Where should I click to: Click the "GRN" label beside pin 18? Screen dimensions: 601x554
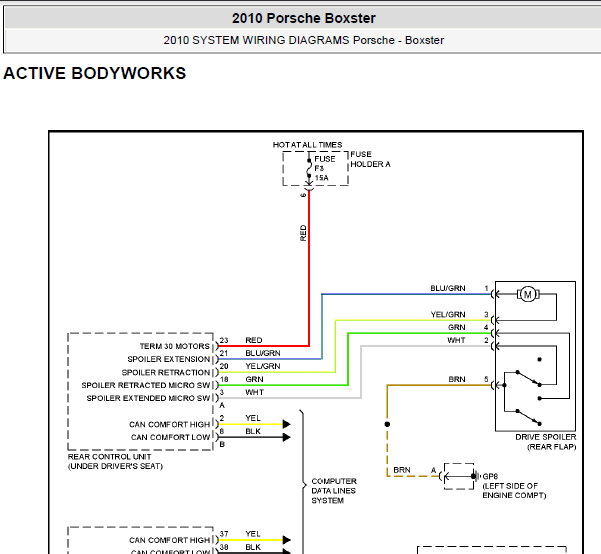coord(255,379)
